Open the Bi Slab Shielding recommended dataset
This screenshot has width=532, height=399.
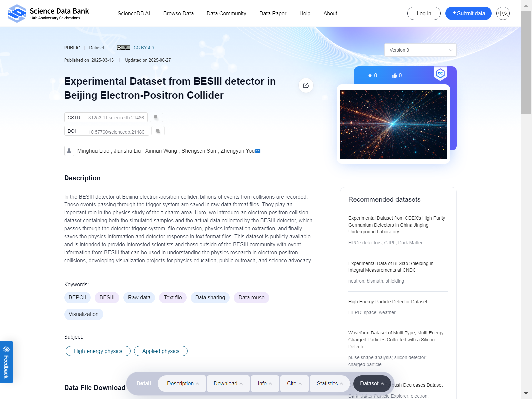(391, 267)
